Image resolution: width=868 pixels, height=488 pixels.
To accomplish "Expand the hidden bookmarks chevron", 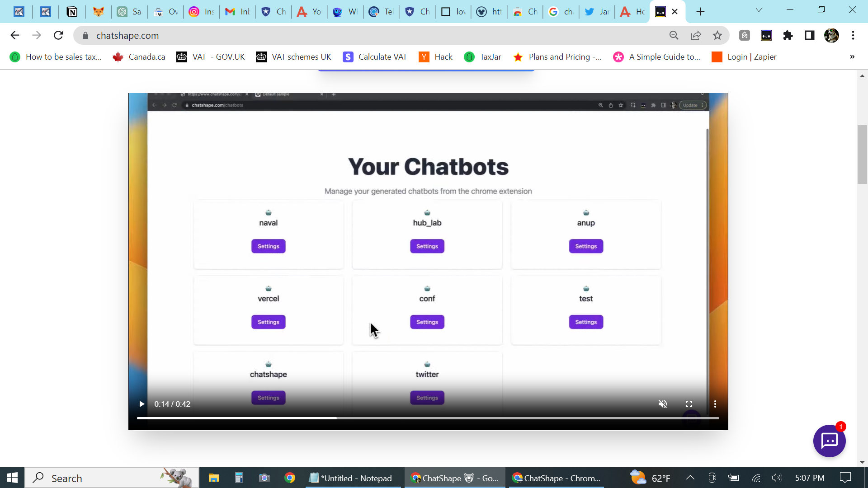I will 852,57.
